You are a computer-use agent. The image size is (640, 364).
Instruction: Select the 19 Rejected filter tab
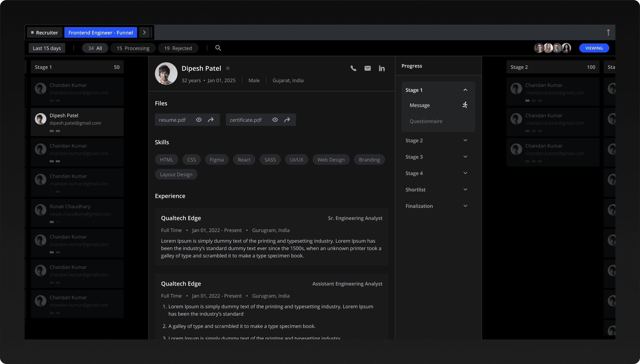click(x=178, y=48)
